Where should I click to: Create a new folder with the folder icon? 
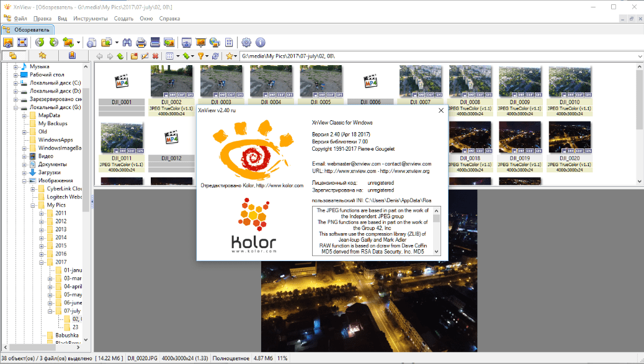[x=133, y=56]
